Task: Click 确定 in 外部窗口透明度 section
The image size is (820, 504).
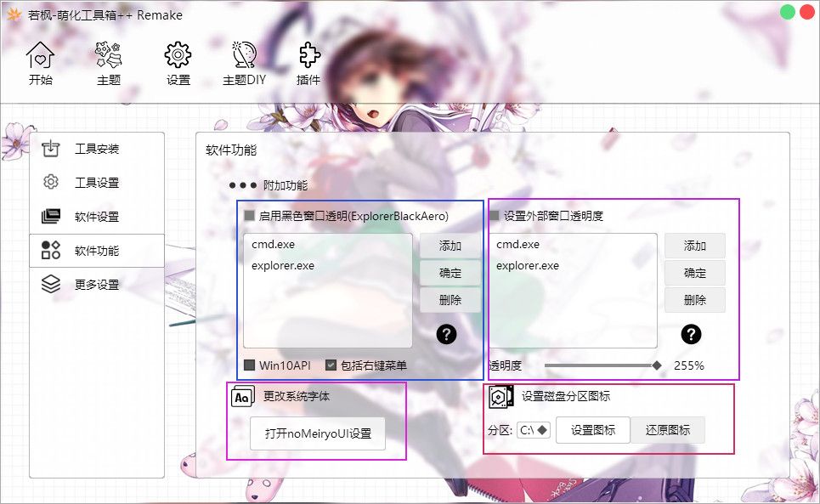Action: [x=694, y=273]
